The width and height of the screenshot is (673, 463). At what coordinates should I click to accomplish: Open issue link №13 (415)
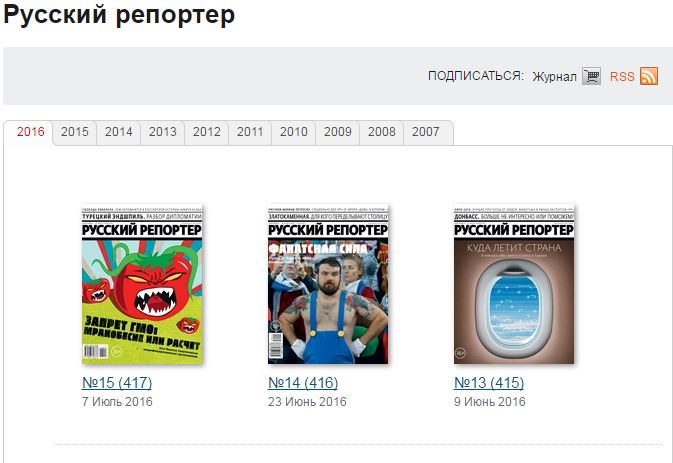tap(489, 382)
